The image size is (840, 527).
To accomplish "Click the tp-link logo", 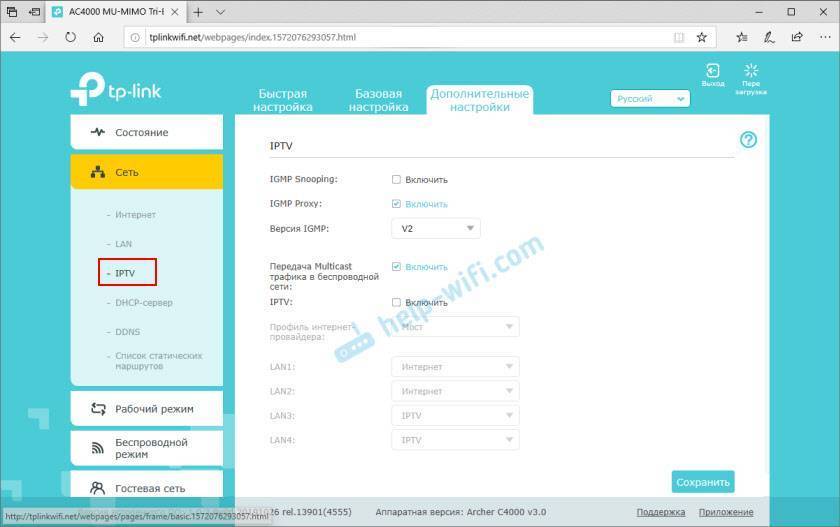I will click(116, 89).
